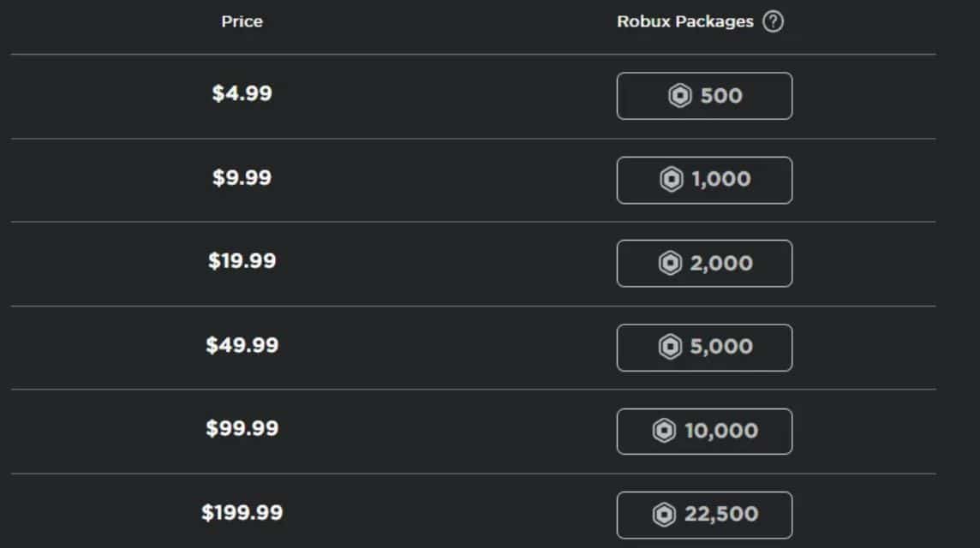Screen dimensions: 980x548
Task: Select the $19.99 price label
Action: (x=242, y=263)
